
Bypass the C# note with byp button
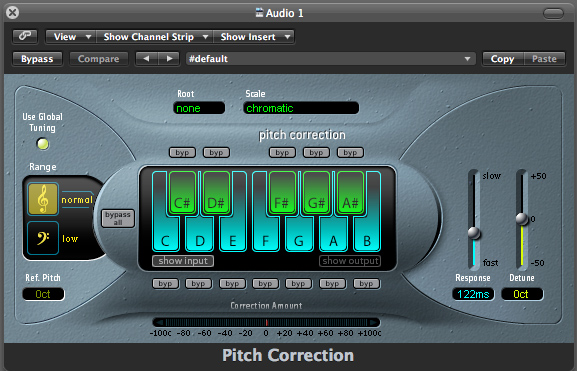[182, 152]
